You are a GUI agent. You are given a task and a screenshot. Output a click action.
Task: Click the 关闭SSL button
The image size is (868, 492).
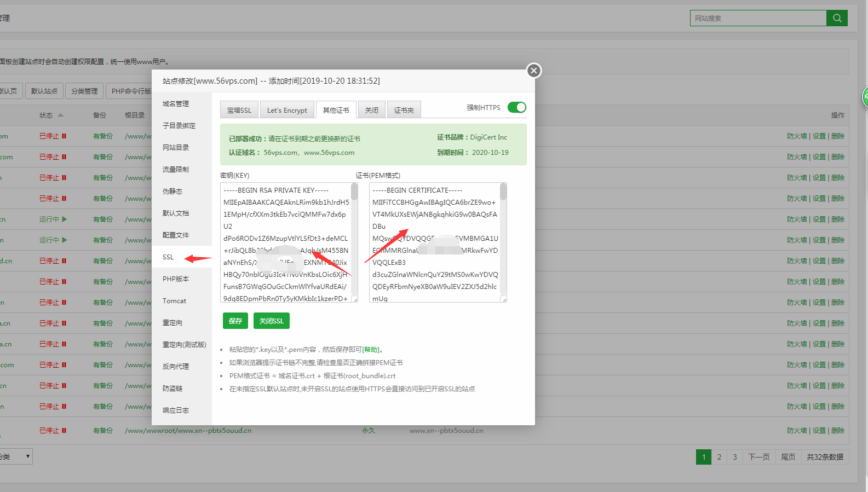point(271,321)
